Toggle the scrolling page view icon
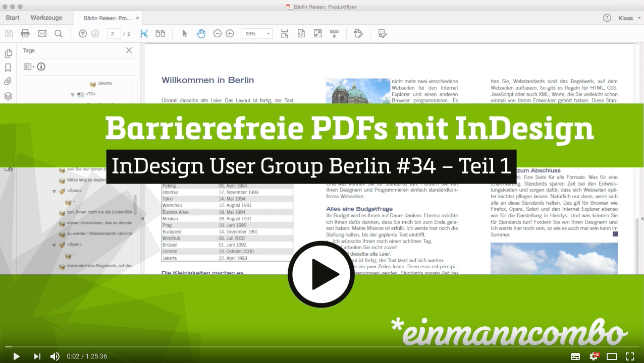The width and height of the screenshot is (644, 363). click(144, 34)
